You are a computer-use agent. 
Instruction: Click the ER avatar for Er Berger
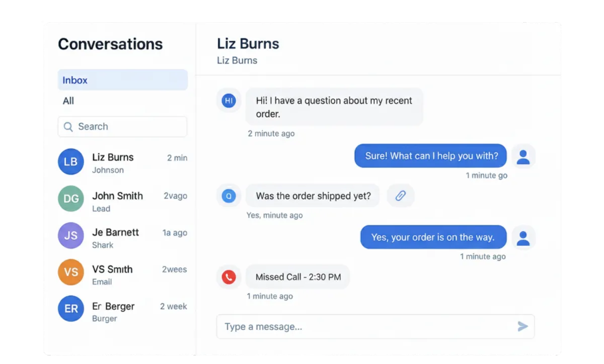pyautogui.click(x=71, y=309)
